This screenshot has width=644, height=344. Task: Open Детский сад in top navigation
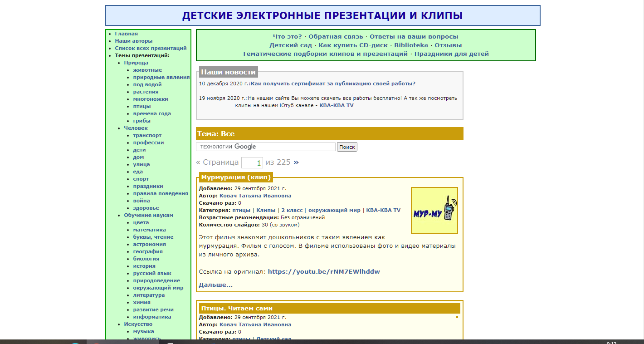(x=291, y=45)
